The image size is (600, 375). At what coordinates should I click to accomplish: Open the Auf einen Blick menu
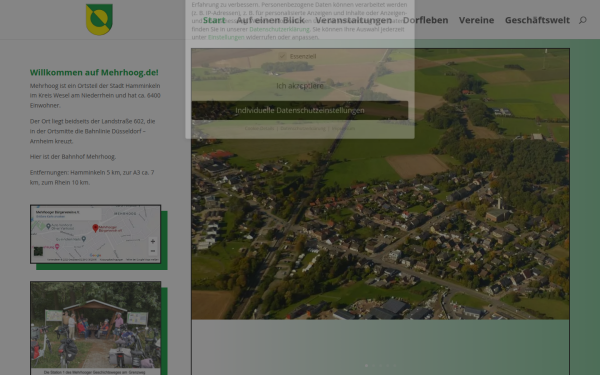pos(271,20)
